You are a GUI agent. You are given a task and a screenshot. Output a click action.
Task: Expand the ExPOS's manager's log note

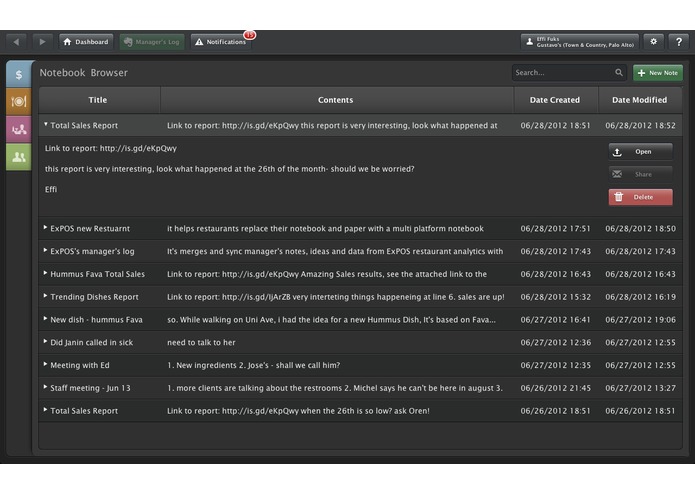coord(45,250)
